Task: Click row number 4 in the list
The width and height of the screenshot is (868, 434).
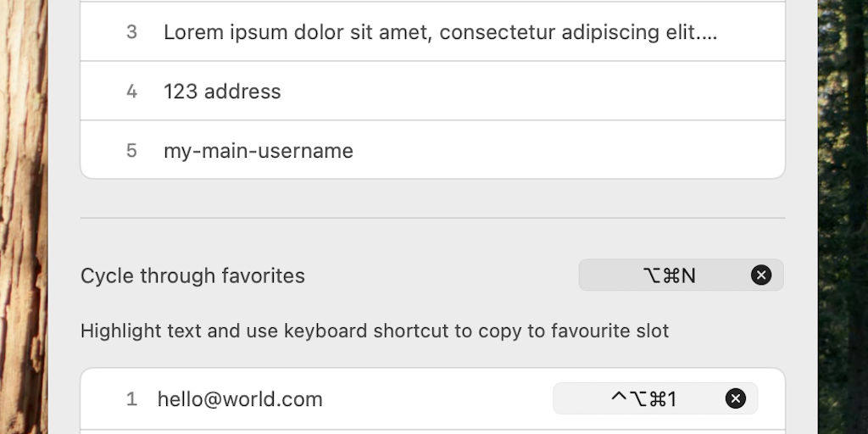Action: [x=131, y=92]
